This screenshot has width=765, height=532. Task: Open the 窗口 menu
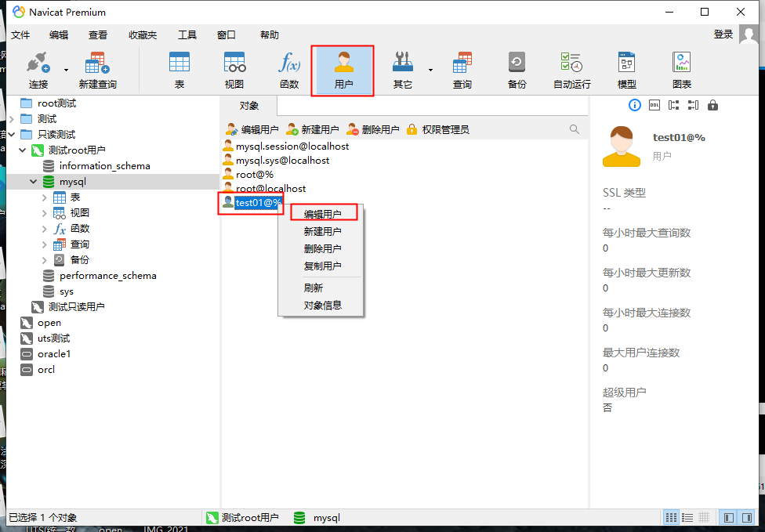click(x=227, y=35)
